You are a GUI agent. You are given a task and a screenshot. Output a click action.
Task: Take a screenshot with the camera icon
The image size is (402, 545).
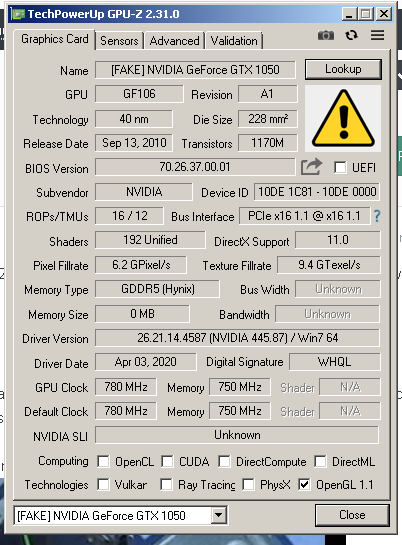pyautogui.click(x=326, y=35)
